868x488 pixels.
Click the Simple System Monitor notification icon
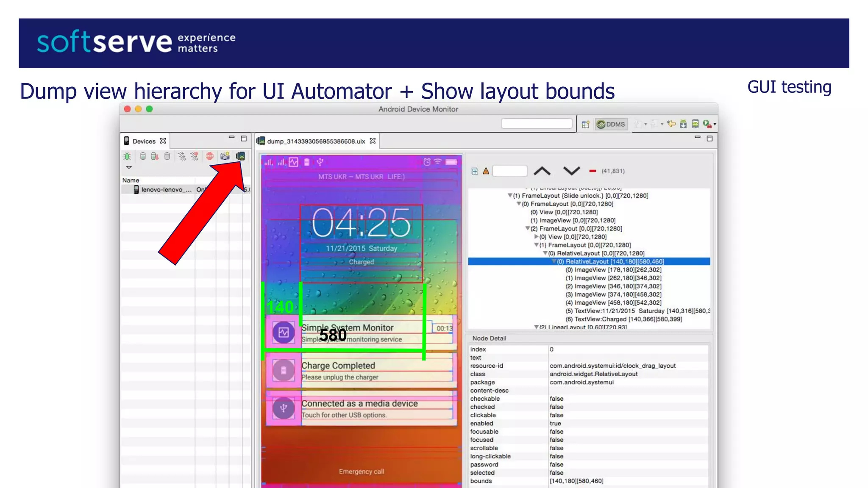[x=284, y=333]
